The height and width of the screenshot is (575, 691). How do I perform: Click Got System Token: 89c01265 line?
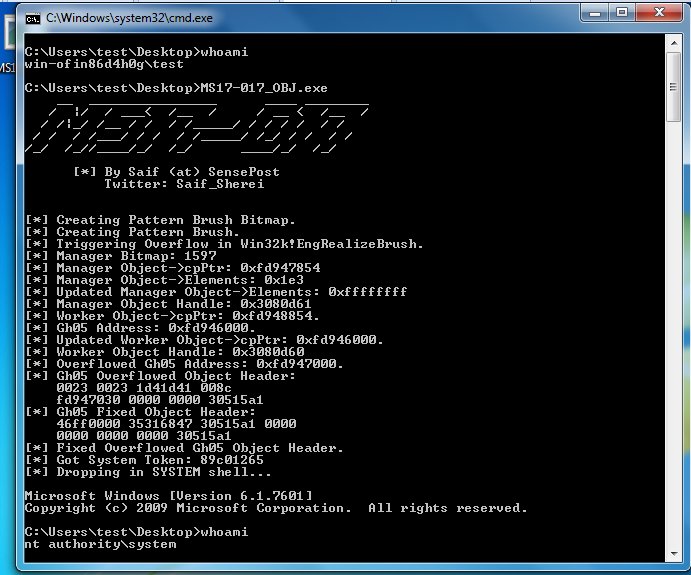144,460
